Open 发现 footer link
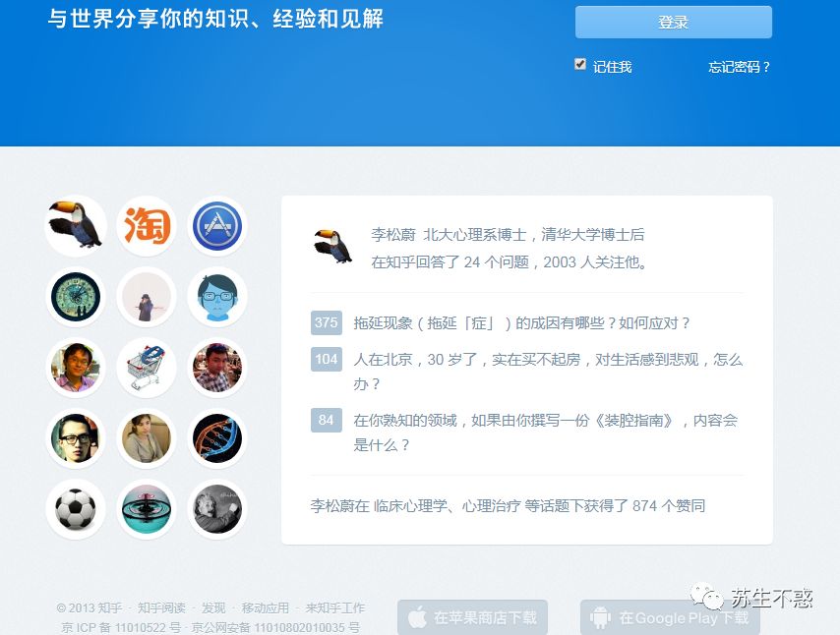This screenshot has height=635, width=840. [x=213, y=608]
